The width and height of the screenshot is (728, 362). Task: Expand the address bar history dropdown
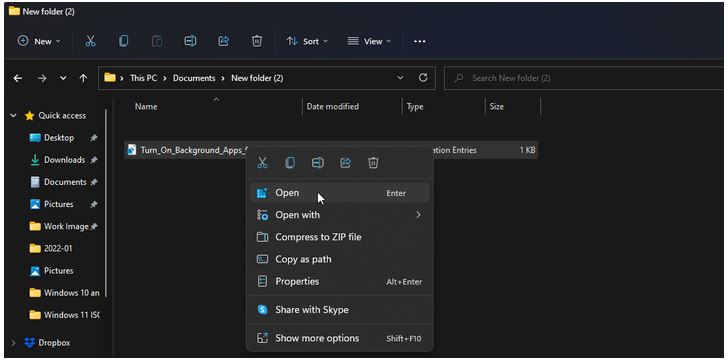pos(401,78)
